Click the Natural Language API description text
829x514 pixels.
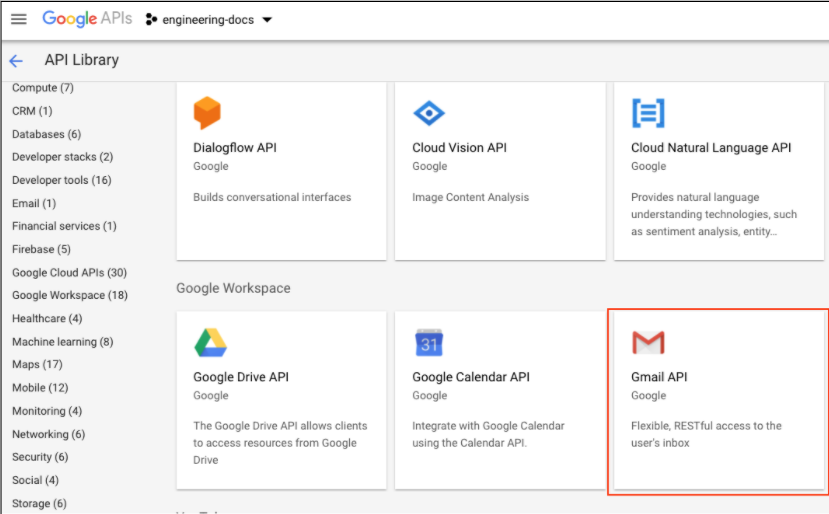tap(714, 214)
